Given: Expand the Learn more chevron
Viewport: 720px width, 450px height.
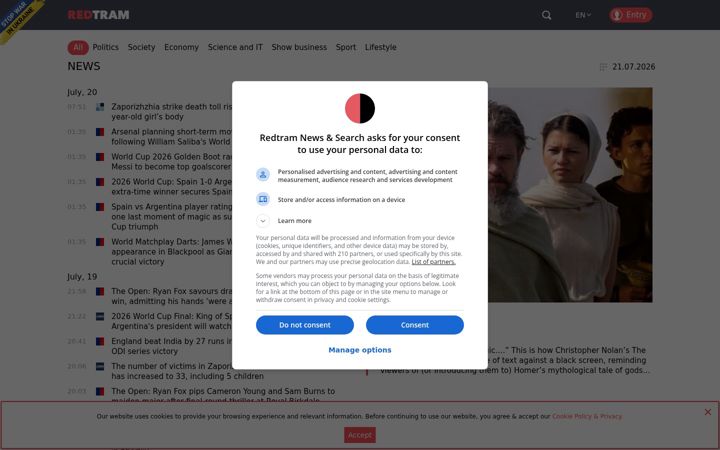Looking at the screenshot, I should [263, 221].
